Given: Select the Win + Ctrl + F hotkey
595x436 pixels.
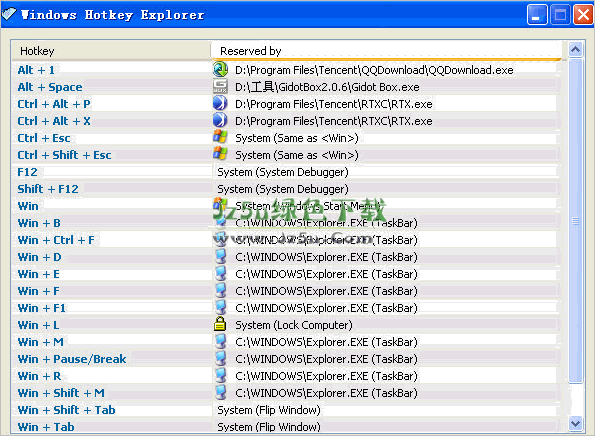Looking at the screenshot, I should pos(56,240).
